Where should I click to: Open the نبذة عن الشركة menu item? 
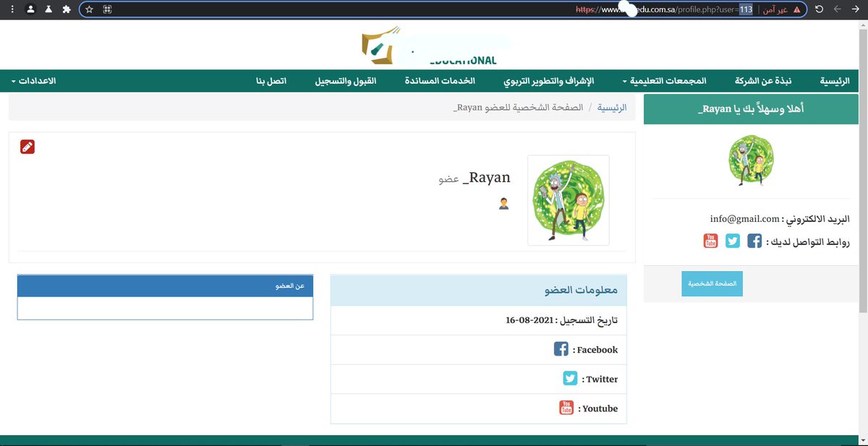[764, 81]
